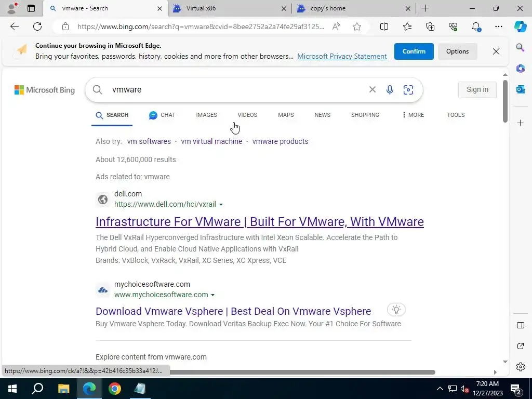The width and height of the screenshot is (532, 399).
Task: Switch to the IMAGES tab
Action: (x=206, y=115)
